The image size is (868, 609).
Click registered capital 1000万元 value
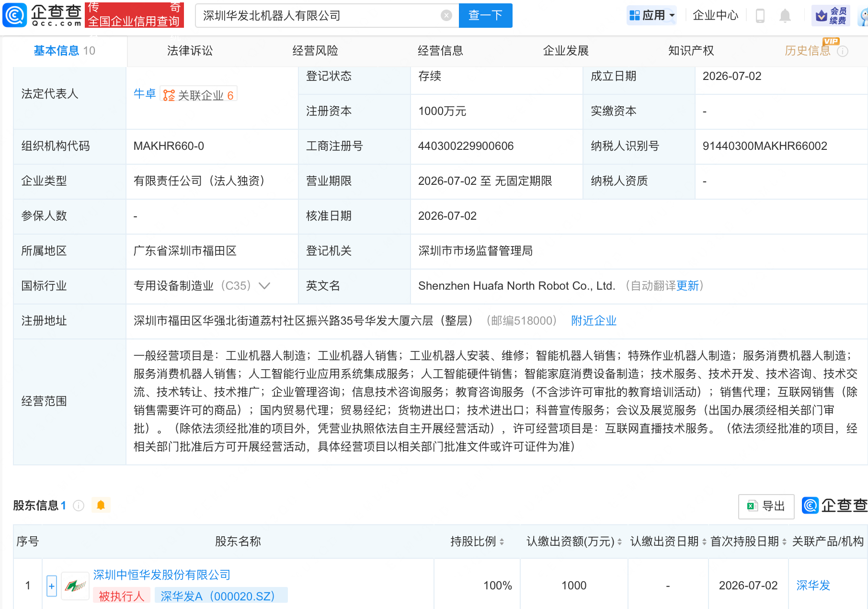(x=442, y=111)
